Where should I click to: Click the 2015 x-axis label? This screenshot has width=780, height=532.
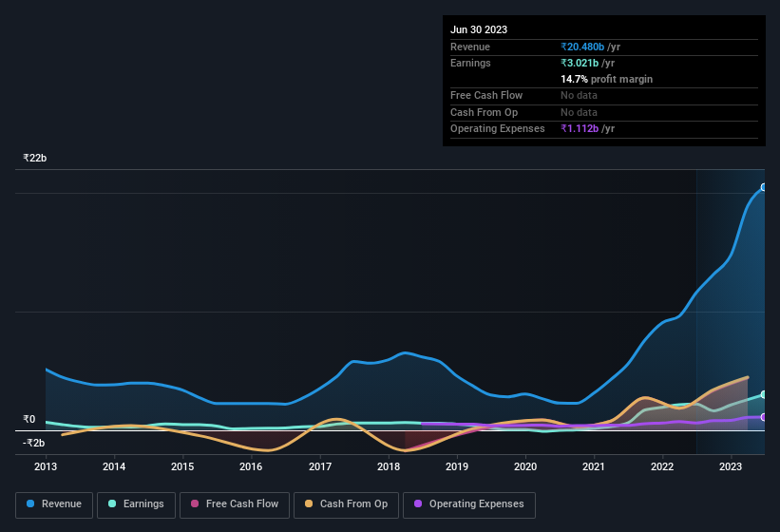click(182, 466)
